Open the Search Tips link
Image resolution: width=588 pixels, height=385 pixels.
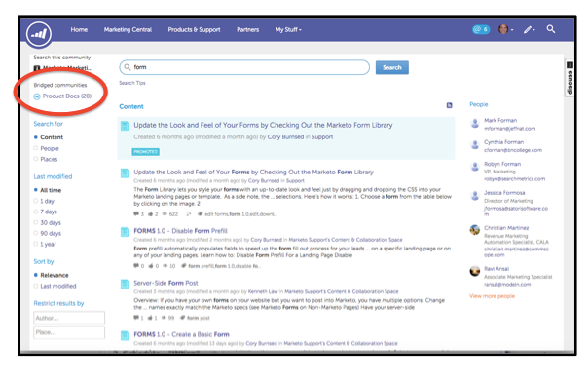click(x=132, y=83)
